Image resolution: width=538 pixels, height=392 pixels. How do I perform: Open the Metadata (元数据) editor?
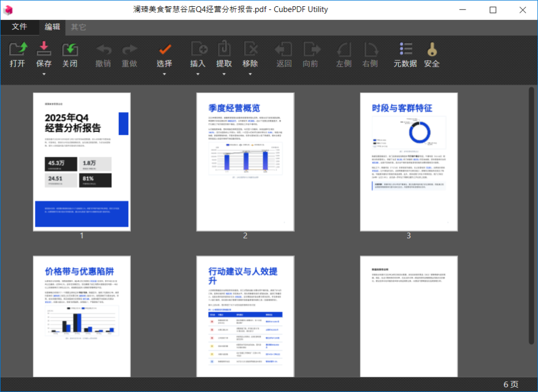point(405,50)
